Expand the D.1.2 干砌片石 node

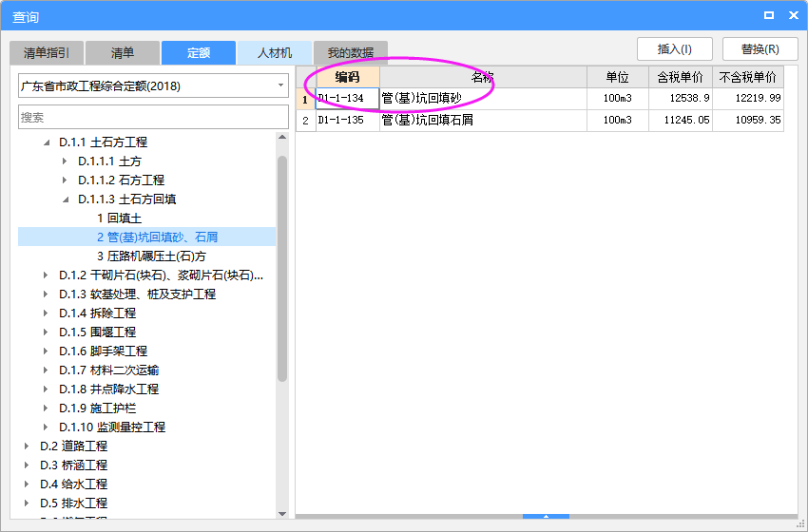(46, 275)
